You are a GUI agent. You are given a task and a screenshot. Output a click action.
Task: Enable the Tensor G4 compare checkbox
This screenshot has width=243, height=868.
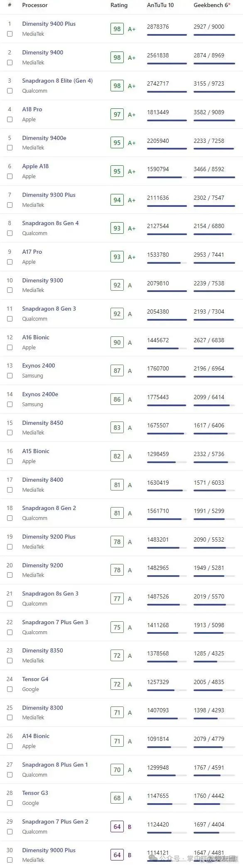click(10, 689)
